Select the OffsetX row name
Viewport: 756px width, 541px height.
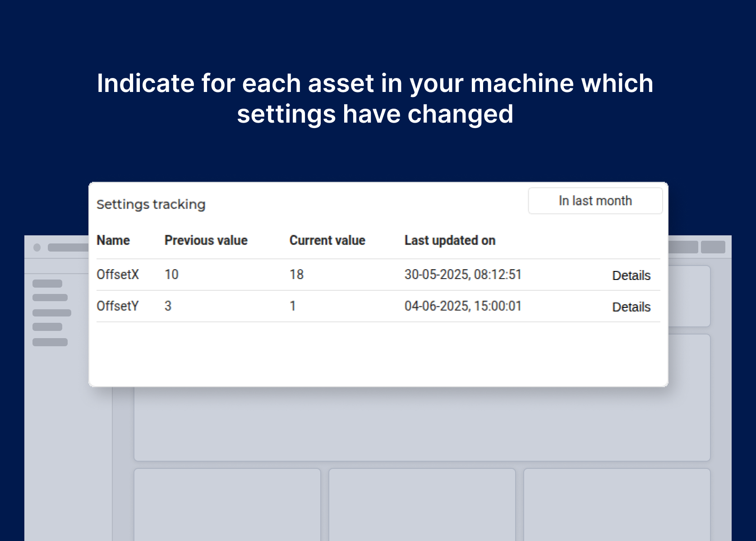pos(118,275)
